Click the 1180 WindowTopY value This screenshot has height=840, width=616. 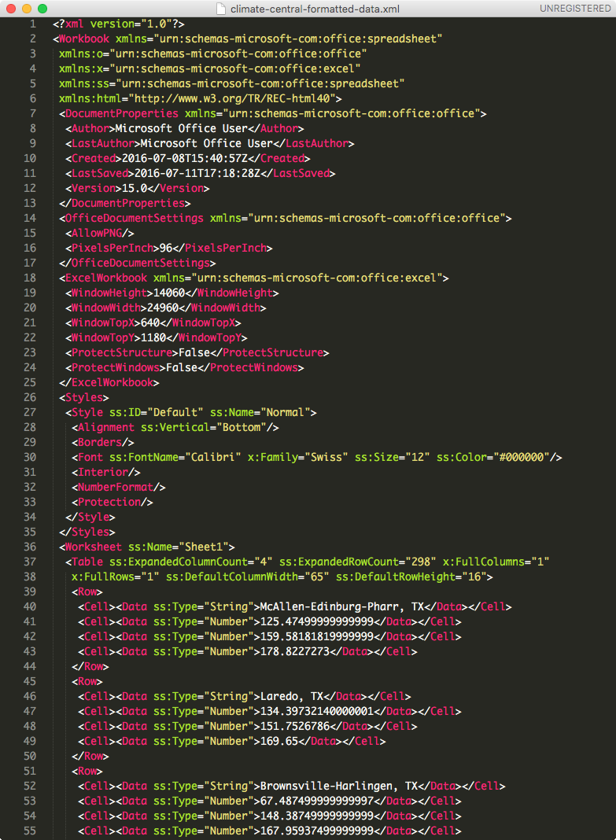point(153,338)
